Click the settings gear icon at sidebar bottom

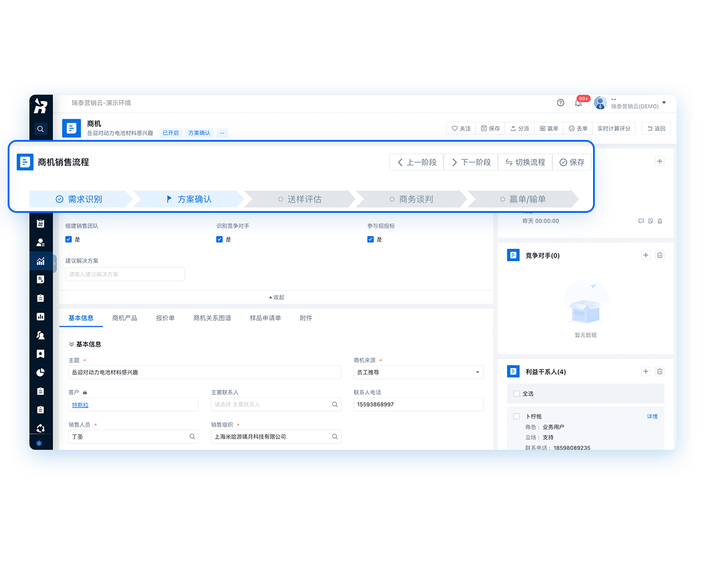pyautogui.click(x=40, y=443)
